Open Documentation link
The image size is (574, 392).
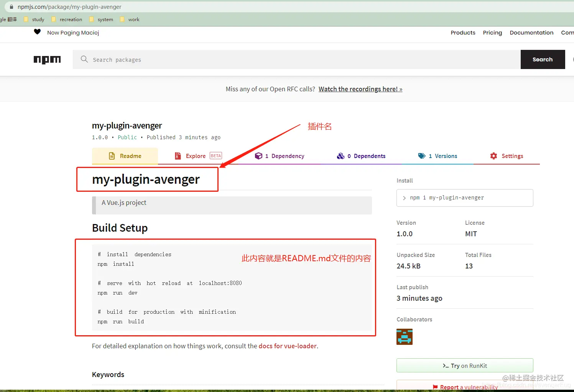(x=531, y=33)
